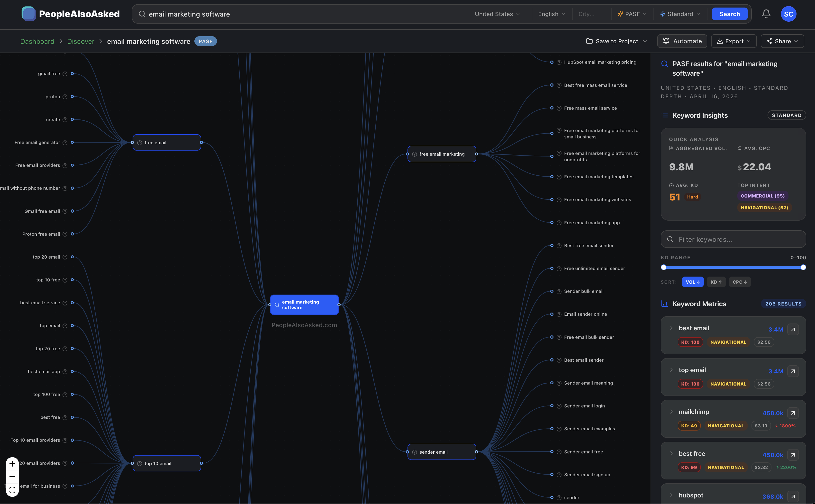The image size is (815, 504).
Task: Click question icon beside Free email generator
Action: (65, 143)
